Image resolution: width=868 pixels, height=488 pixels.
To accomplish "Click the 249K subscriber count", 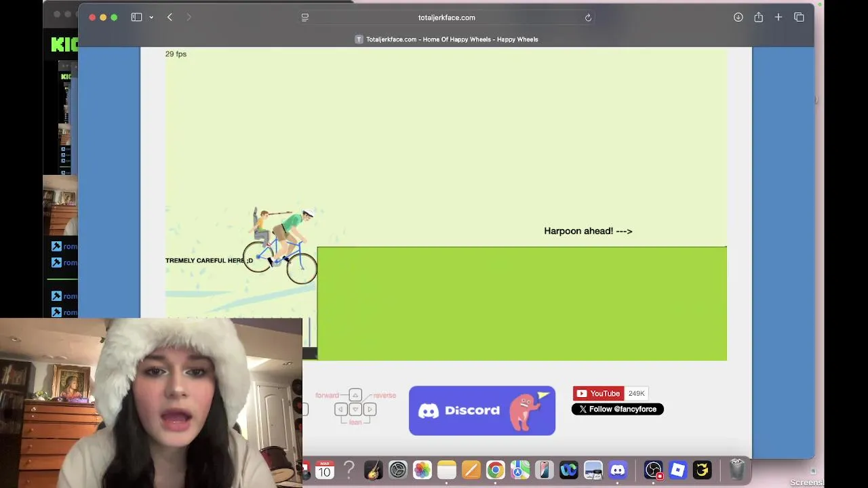I will [636, 393].
